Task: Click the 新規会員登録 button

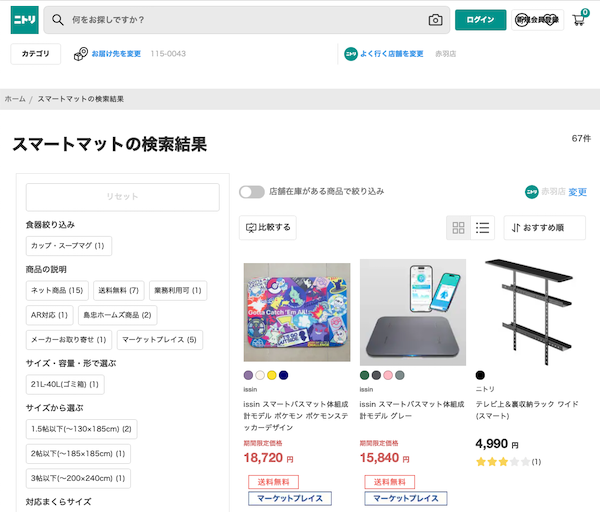Action: [537, 20]
